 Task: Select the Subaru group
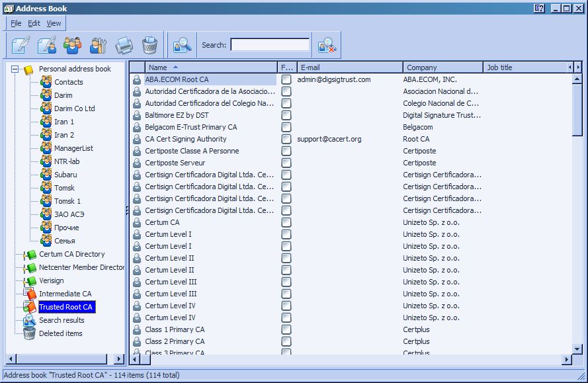click(x=65, y=175)
